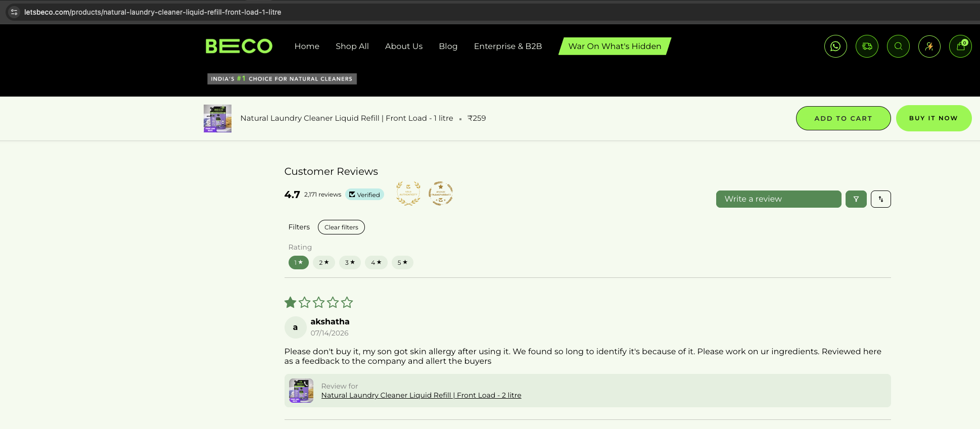This screenshot has width=980, height=429.
Task: Toggle the 2 star rating filter
Action: [x=324, y=263]
